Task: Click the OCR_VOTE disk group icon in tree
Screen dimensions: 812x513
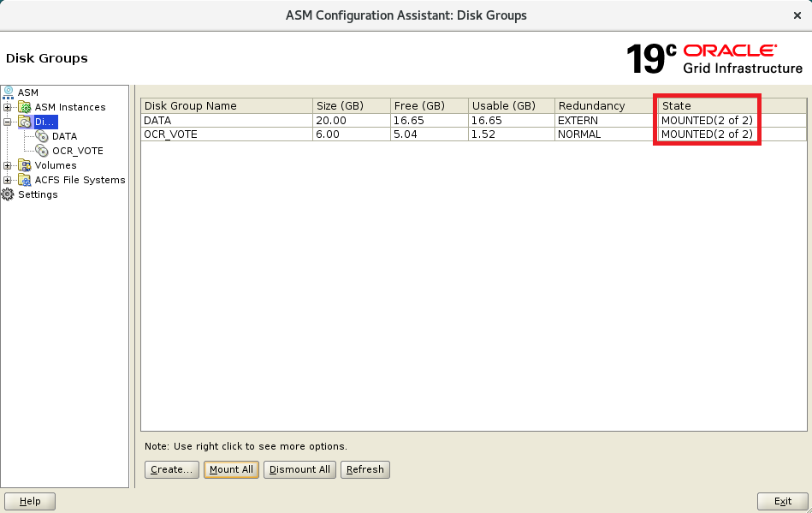Action: 42,151
